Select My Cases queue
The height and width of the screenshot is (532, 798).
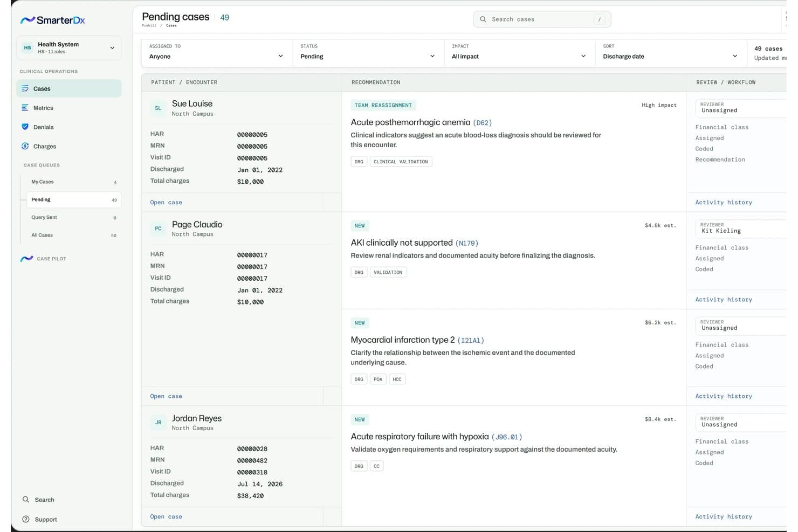74,182
